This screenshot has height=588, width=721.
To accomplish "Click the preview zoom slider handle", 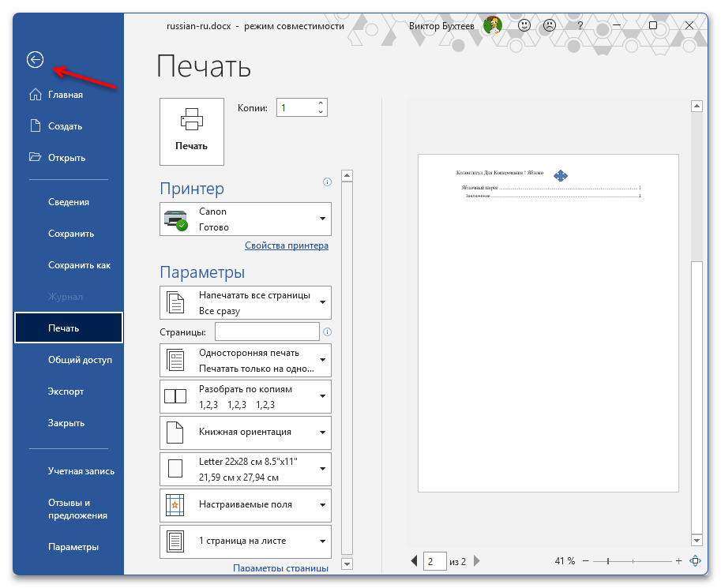I will point(608,561).
